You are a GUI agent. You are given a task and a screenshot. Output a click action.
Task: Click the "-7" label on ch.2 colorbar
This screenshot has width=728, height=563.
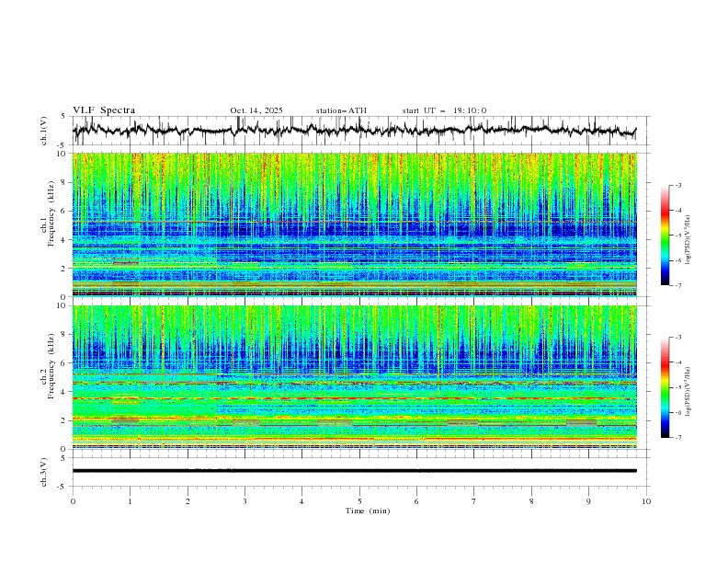[677, 438]
